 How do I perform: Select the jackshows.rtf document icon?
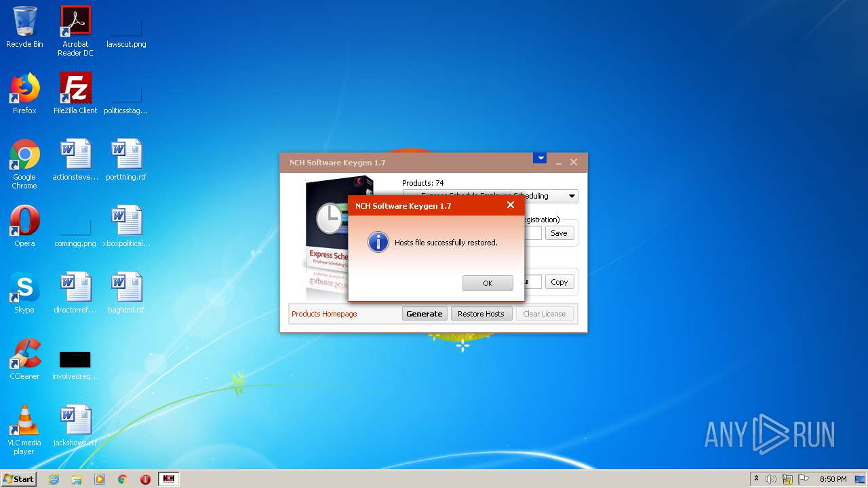pyautogui.click(x=75, y=426)
